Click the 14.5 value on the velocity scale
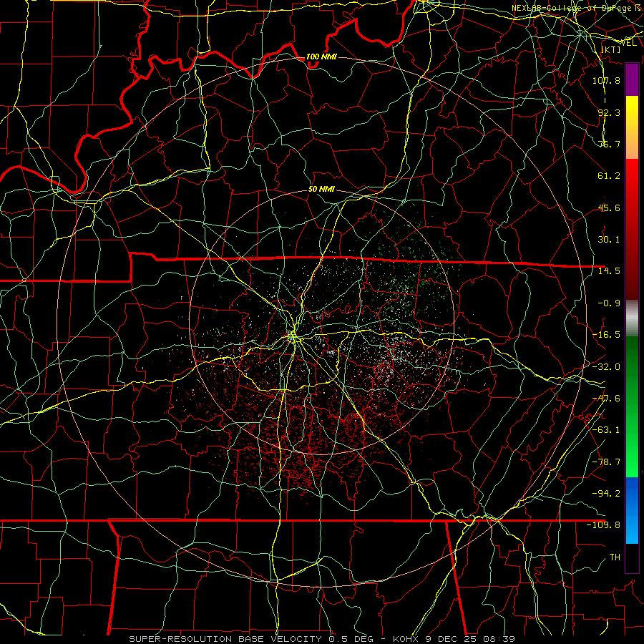 [609, 271]
